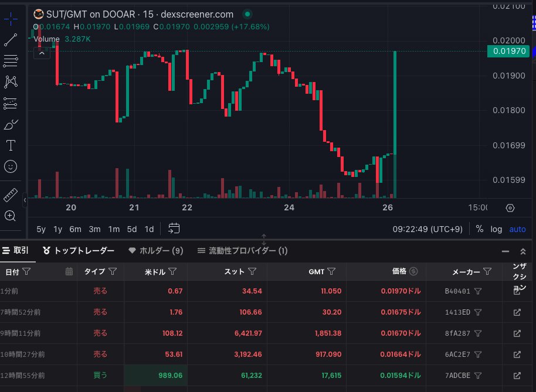This screenshot has width=536, height=392.
Task: Open the timezone 09:22:49 (UTC+9) menu
Action: (x=428, y=229)
